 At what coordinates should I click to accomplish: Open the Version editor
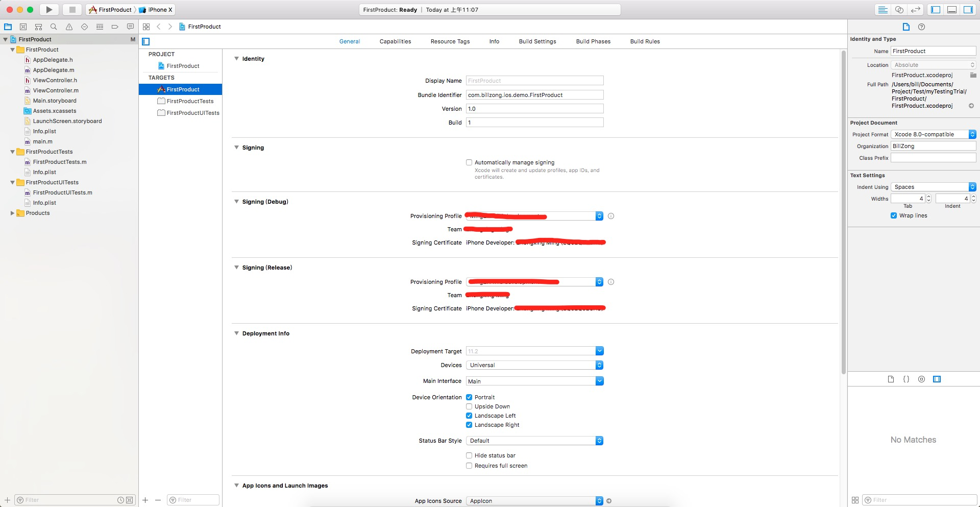pos(916,10)
